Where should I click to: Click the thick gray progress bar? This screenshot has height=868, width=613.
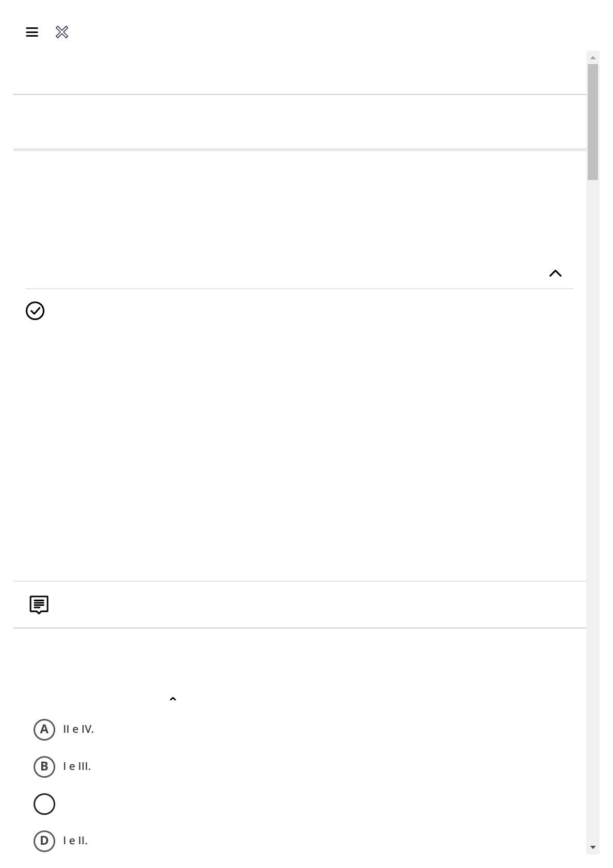pyautogui.click(x=299, y=150)
